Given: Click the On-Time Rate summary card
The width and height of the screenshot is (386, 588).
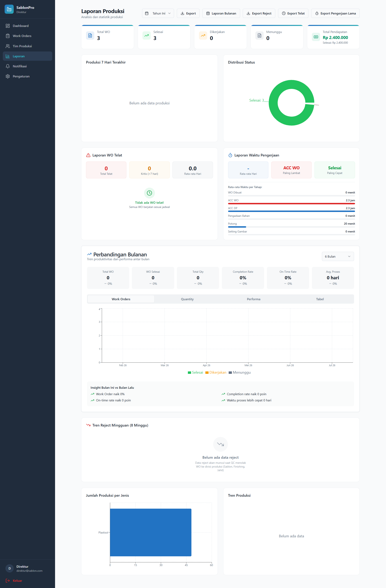Looking at the screenshot, I should [288, 278].
